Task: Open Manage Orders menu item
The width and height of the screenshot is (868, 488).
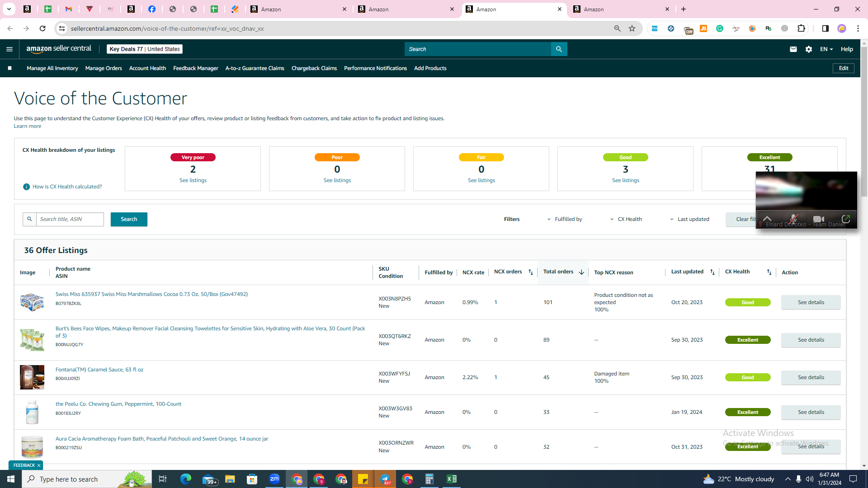Action: click(x=104, y=68)
